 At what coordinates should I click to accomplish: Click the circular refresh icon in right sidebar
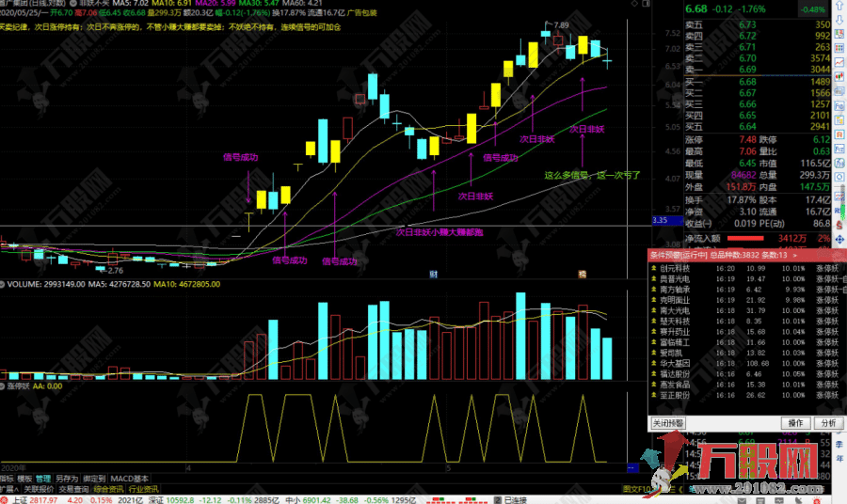(x=839, y=177)
